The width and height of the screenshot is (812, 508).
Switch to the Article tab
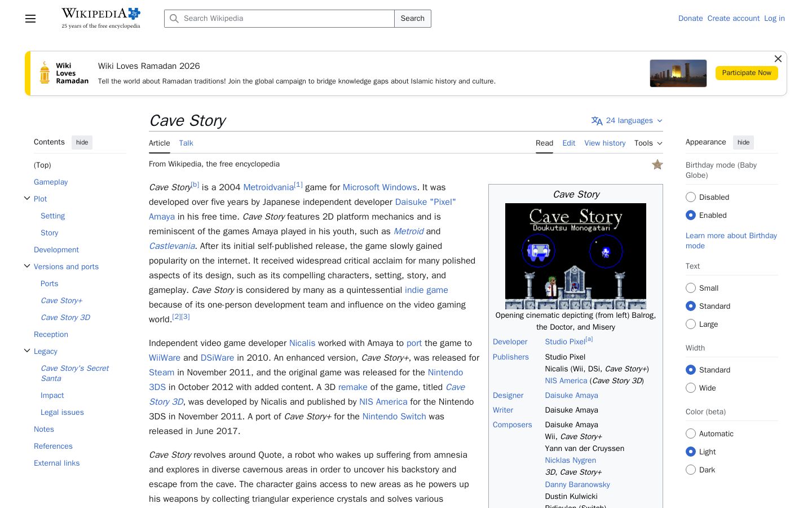pyautogui.click(x=160, y=143)
